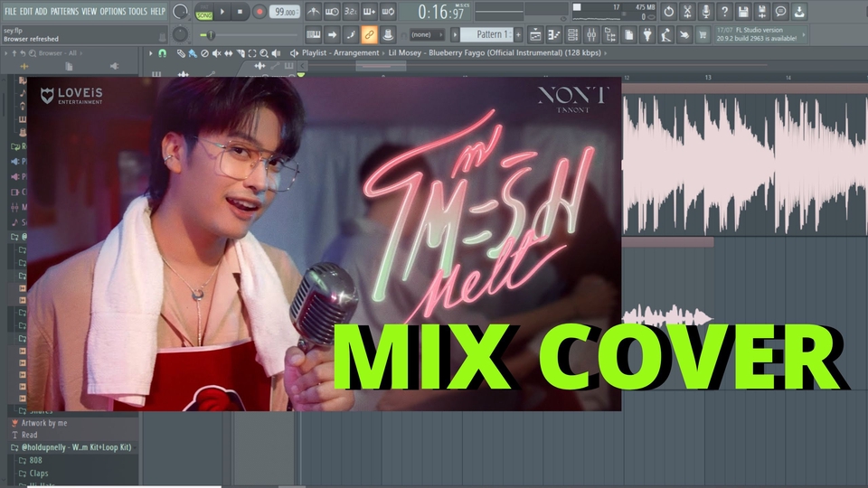Open pattern selector arrow left of Pattern 1
The height and width of the screenshot is (488, 868).
pos(455,35)
